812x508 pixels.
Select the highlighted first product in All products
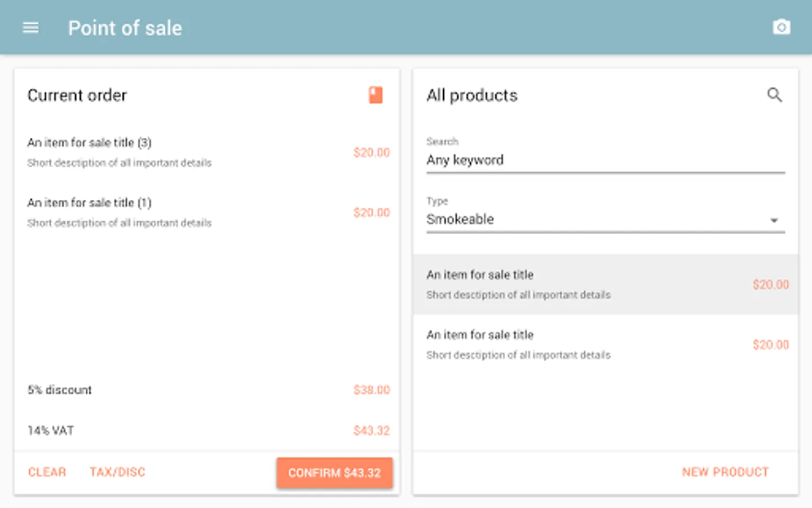pos(605,284)
